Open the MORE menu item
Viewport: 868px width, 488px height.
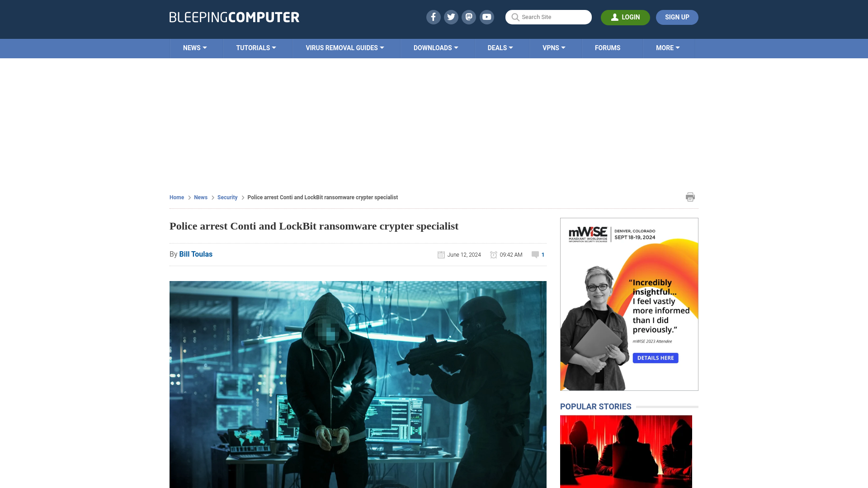[x=668, y=47]
